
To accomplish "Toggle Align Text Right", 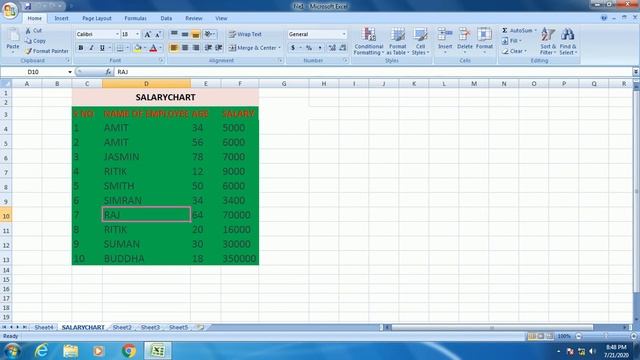I will tap(196, 48).
